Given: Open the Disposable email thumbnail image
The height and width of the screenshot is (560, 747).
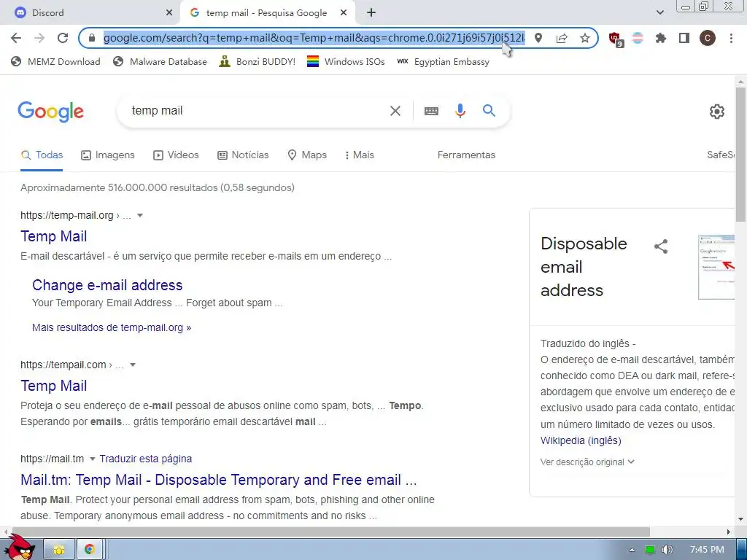Looking at the screenshot, I should (x=716, y=267).
